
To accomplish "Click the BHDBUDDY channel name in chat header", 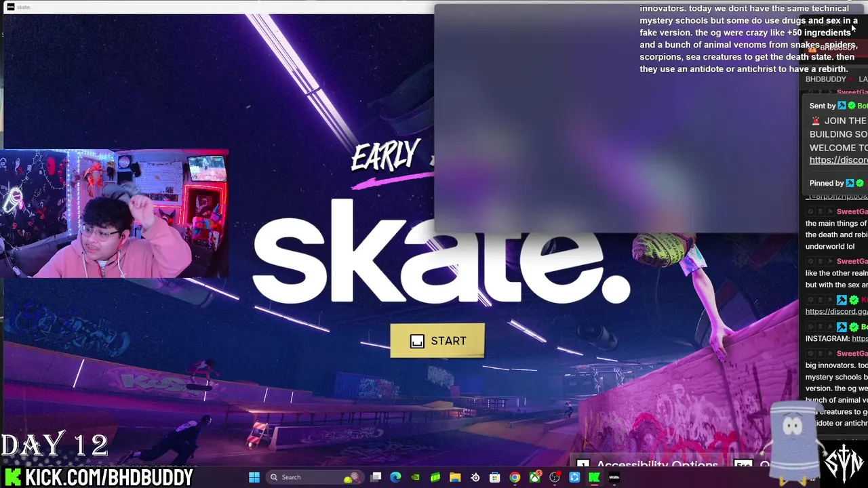I will pos(825,79).
